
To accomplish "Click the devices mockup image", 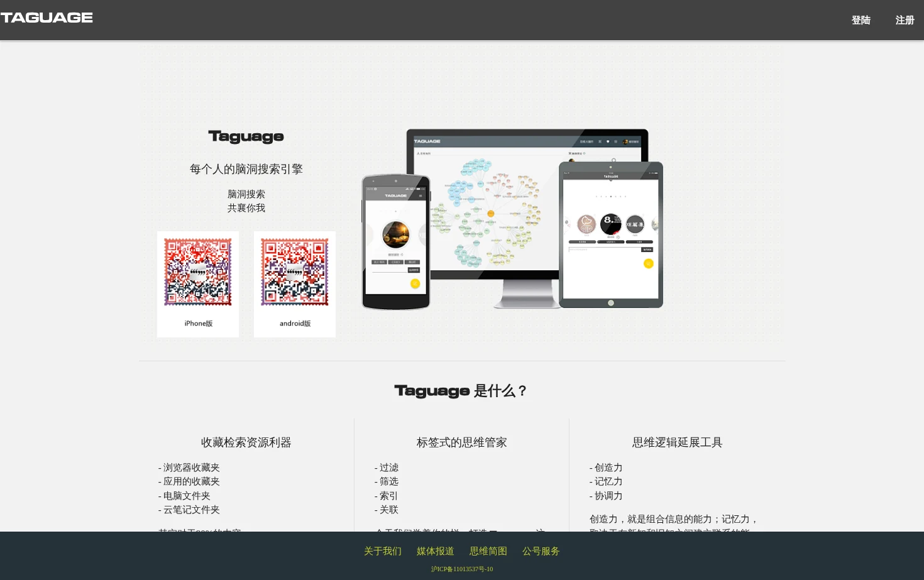I will pos(512,219).
